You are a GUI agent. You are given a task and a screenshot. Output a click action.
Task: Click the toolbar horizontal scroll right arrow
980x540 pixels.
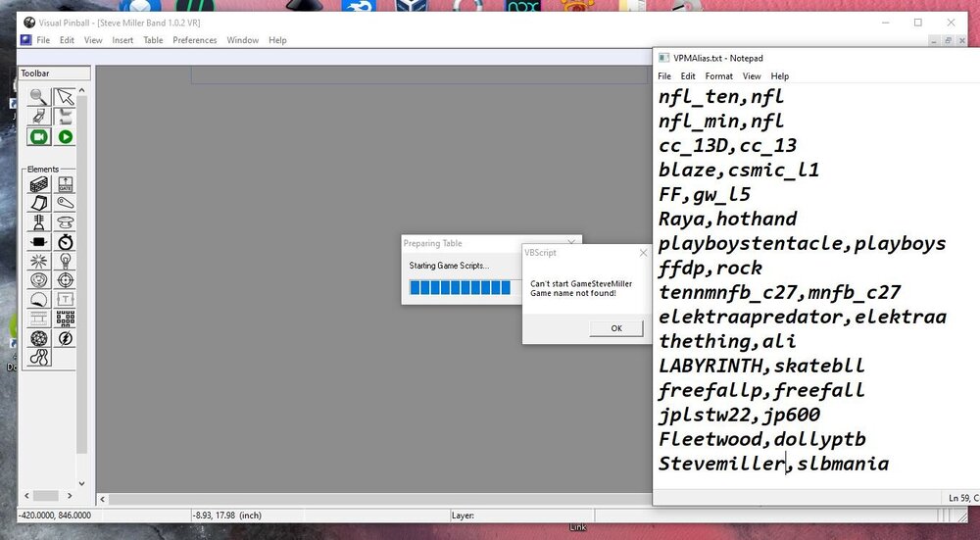70,496
